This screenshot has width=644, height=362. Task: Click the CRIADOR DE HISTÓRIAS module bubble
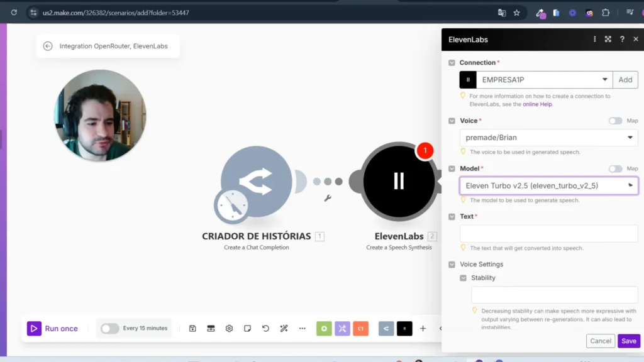[257, 180]
